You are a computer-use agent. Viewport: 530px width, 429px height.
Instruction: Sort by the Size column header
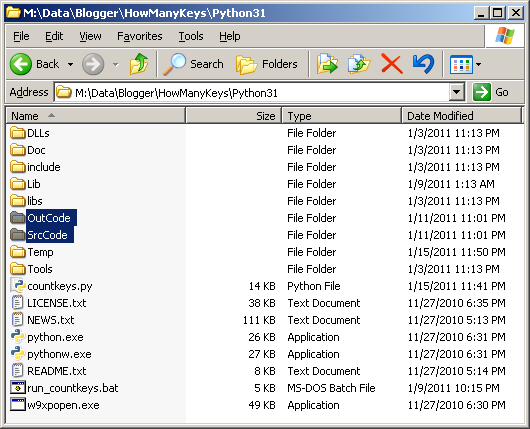234,116
